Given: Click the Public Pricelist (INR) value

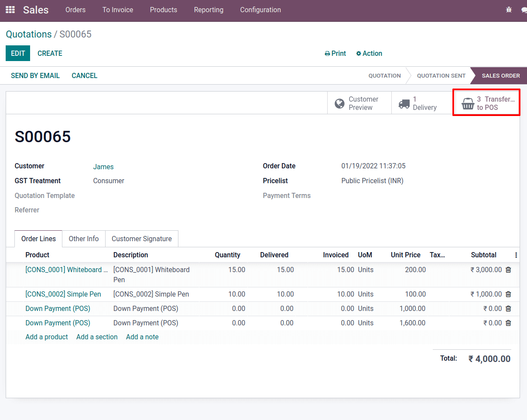Looking at the screenshot, I should tap(373, 181).
